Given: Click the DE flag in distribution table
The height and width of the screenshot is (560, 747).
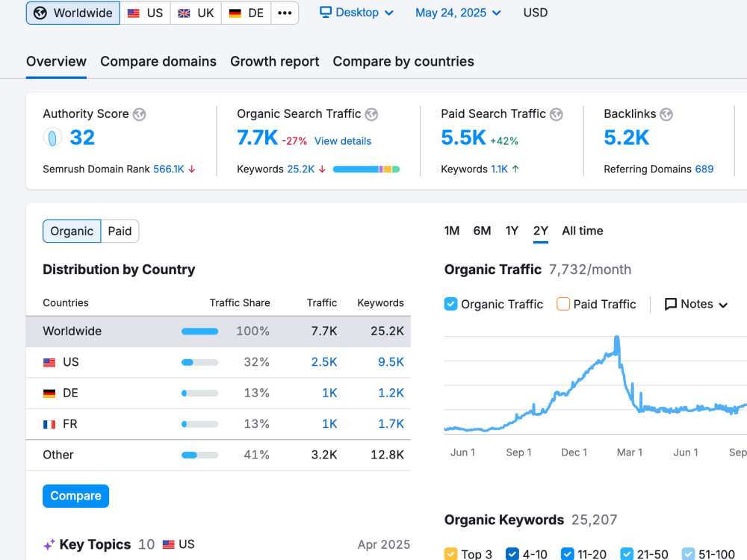Looking at the screenshot, I should pos(49,393).
